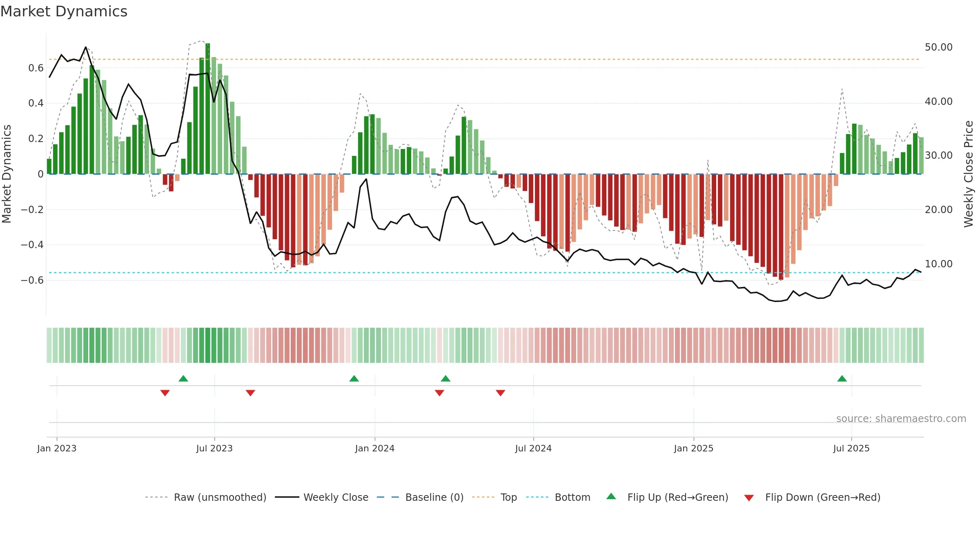Click the 40.00 price axis label
The image size is (980, 551).
point(939,101)
